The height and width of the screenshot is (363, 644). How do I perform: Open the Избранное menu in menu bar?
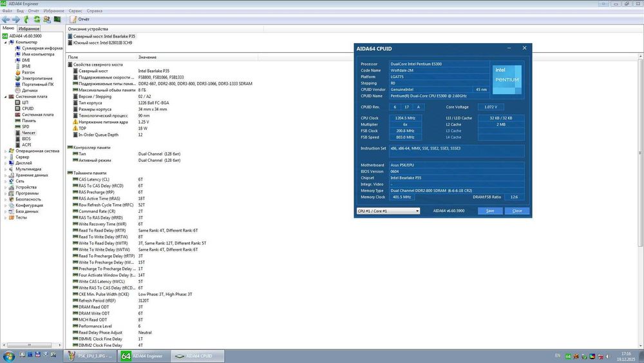click(54, 11)
